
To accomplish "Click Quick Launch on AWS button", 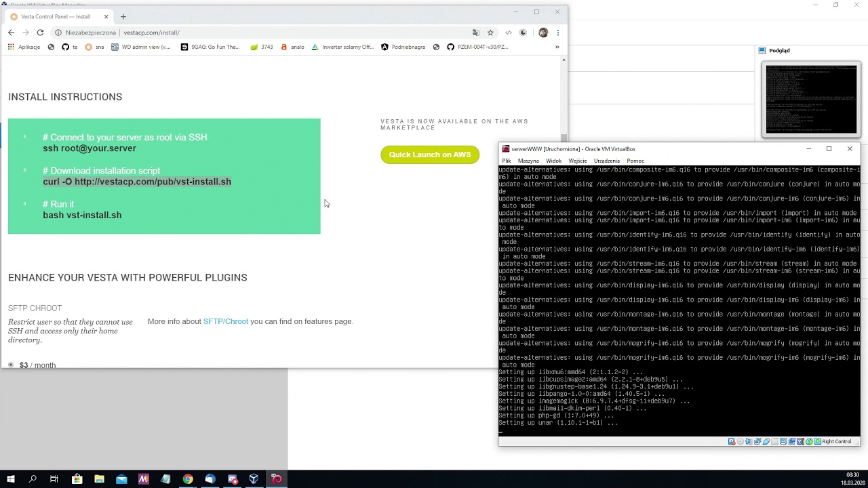I will point(430,155).
